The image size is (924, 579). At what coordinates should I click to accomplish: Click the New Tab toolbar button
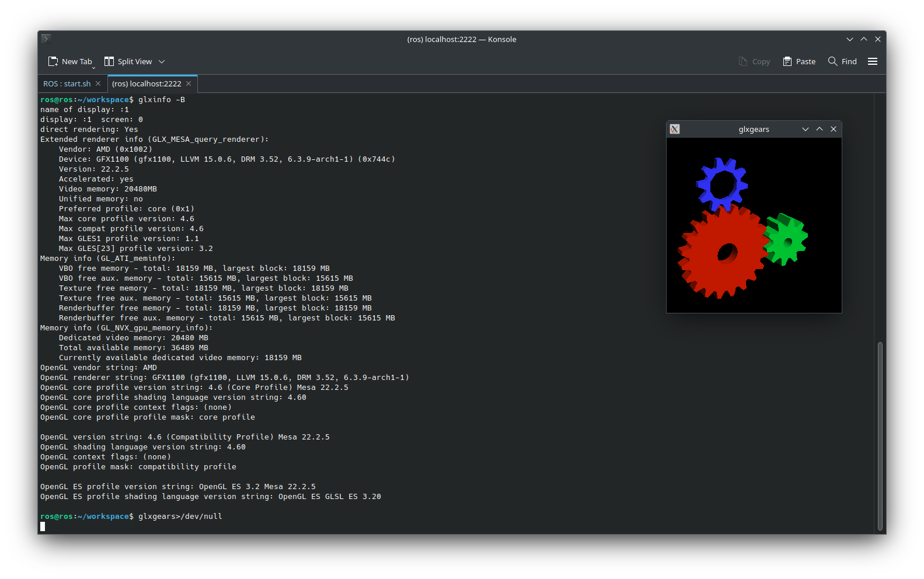(70, 61)
